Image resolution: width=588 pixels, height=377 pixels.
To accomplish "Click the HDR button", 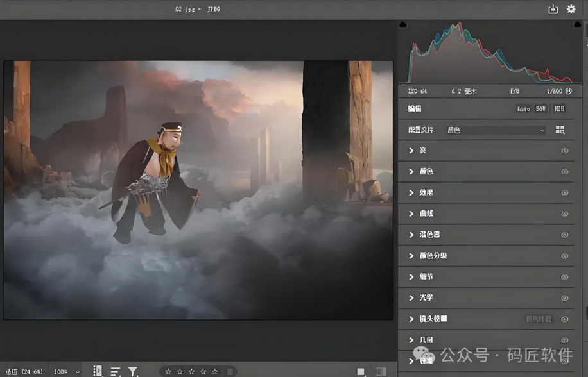I will point(559,108).
